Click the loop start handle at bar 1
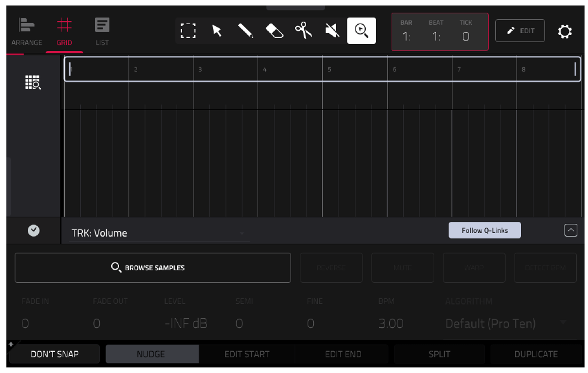588x373 pixels. point(70,69)
